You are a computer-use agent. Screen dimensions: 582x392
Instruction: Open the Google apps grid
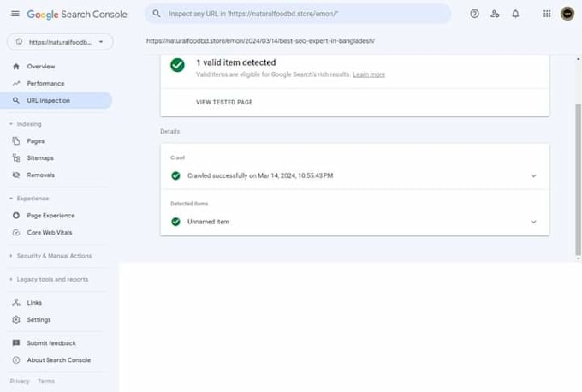tap(547, 14)
